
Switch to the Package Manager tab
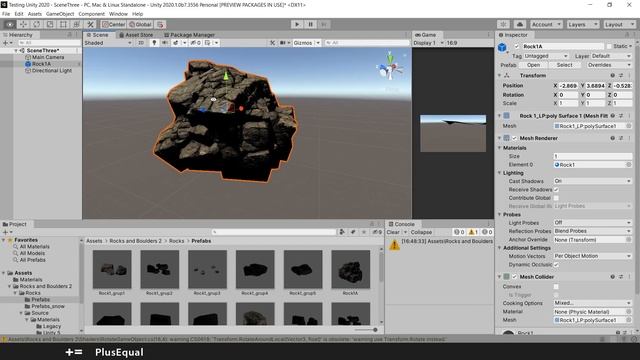[189, 35]
